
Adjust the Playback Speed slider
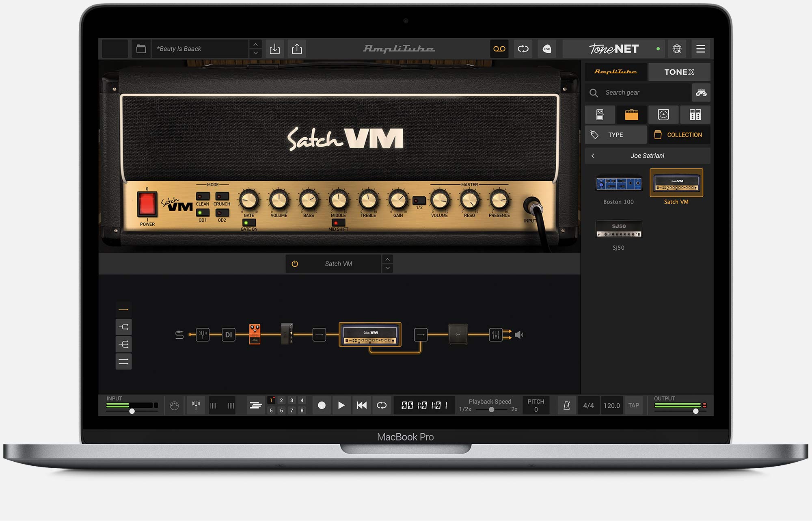click(x=491, y=409)
